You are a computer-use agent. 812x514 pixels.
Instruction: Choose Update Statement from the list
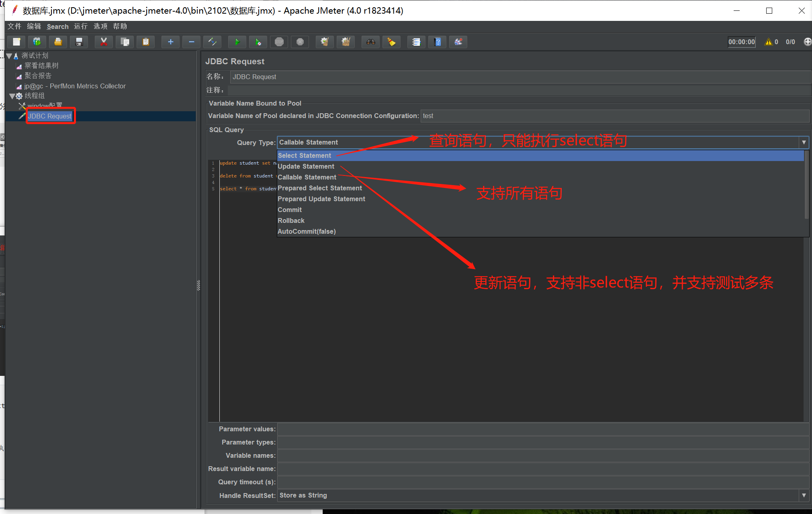tap(306, 167)
